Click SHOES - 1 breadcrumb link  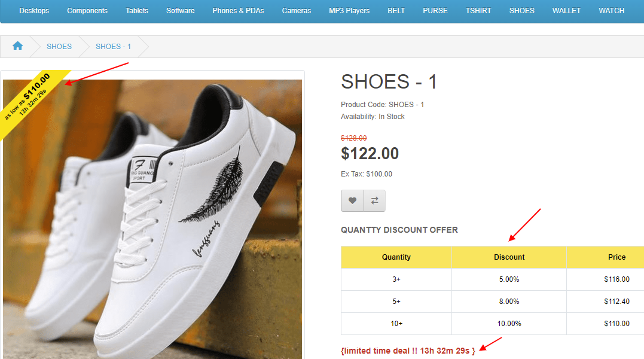click(113, 46)
